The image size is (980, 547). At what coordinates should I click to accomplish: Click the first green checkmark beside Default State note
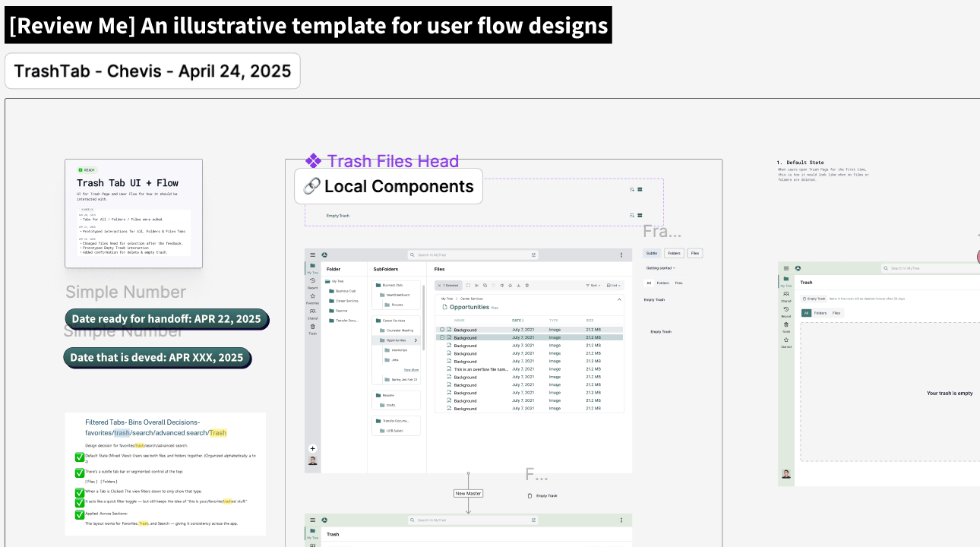click(x=80, y=457)
